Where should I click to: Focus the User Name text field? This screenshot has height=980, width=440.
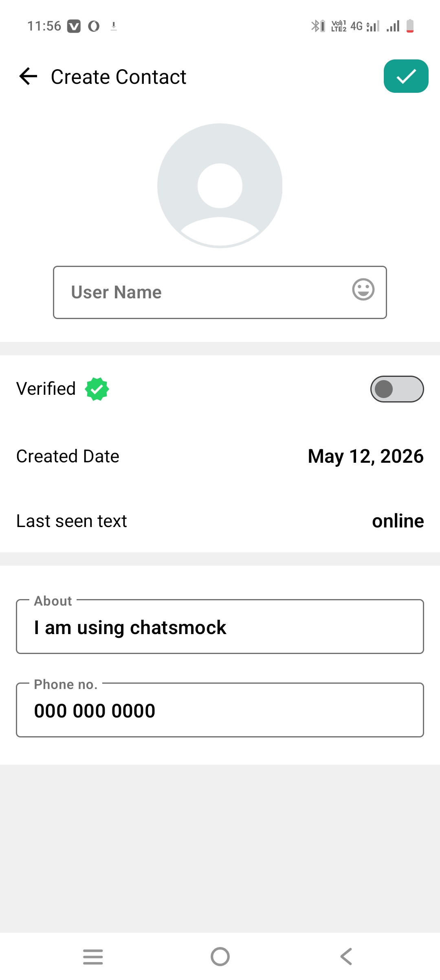pyautogui.click(x=220, y=292)
